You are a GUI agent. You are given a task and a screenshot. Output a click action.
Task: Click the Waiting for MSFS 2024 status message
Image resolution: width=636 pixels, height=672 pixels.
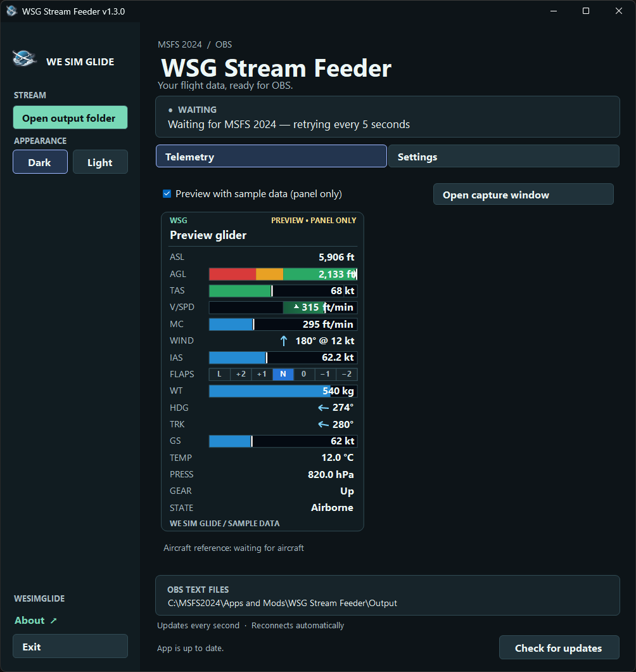tap(289, 124)
